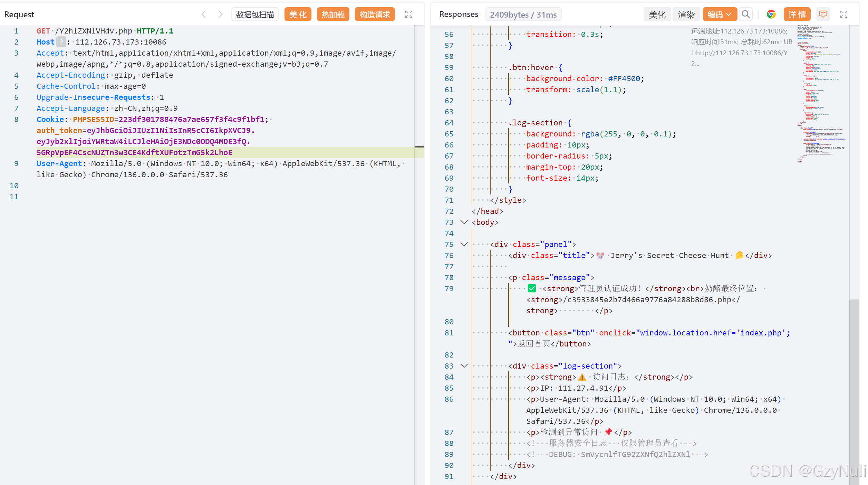Viewport: 868px width, 485px height.
Task: Click the response code minimap preview
Action: coord(820,93)
